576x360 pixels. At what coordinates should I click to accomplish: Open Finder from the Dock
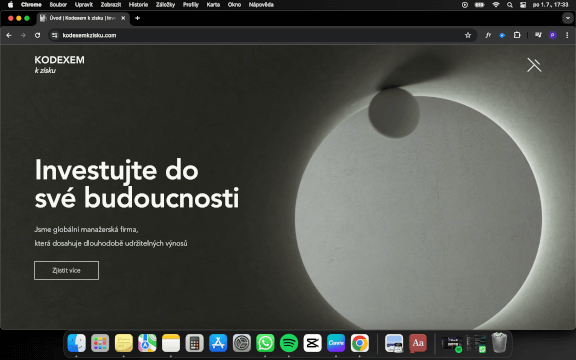coord(76,343)
